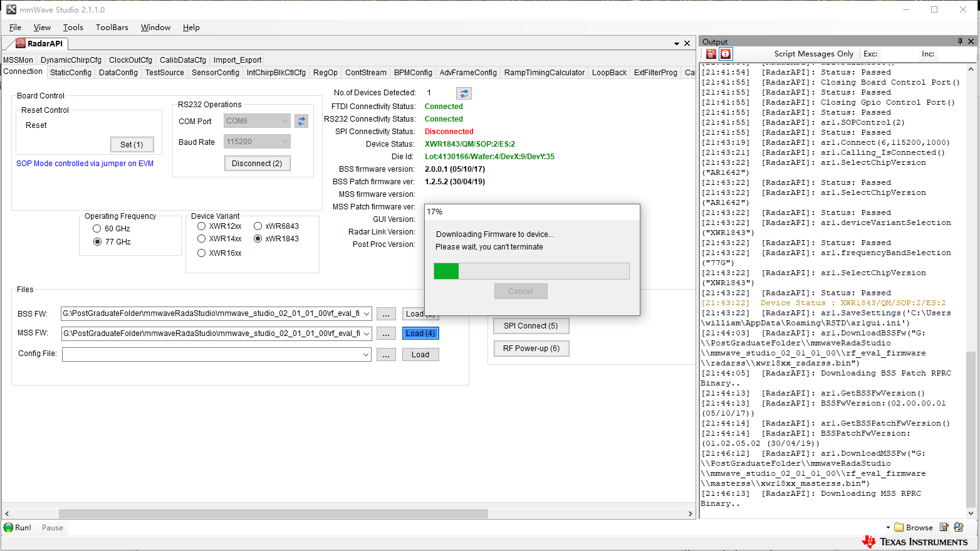The height and width of the screenshot is (551, 980).
Task: Choose the XWR16xx device variant
Action: pos(201,253)
